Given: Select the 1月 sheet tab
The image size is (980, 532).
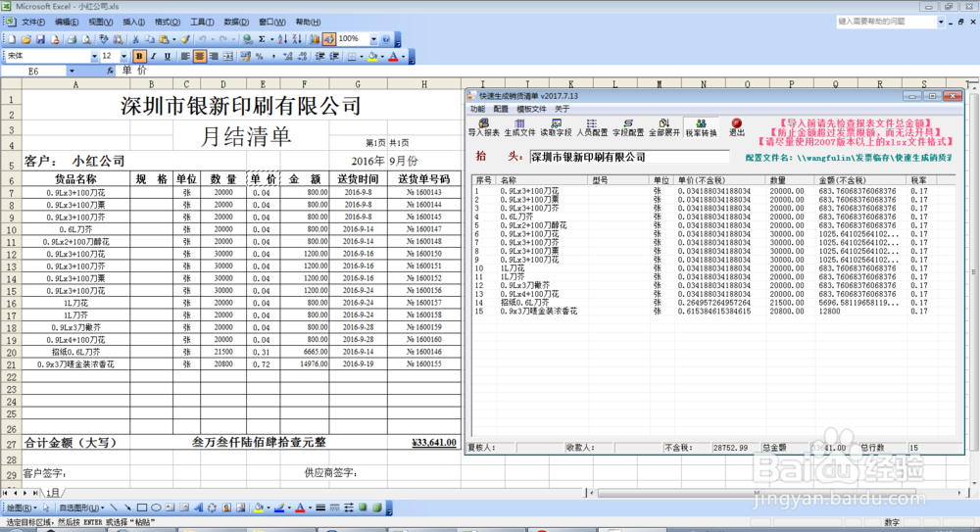Looking at the screenshot, I should (53, 493).
